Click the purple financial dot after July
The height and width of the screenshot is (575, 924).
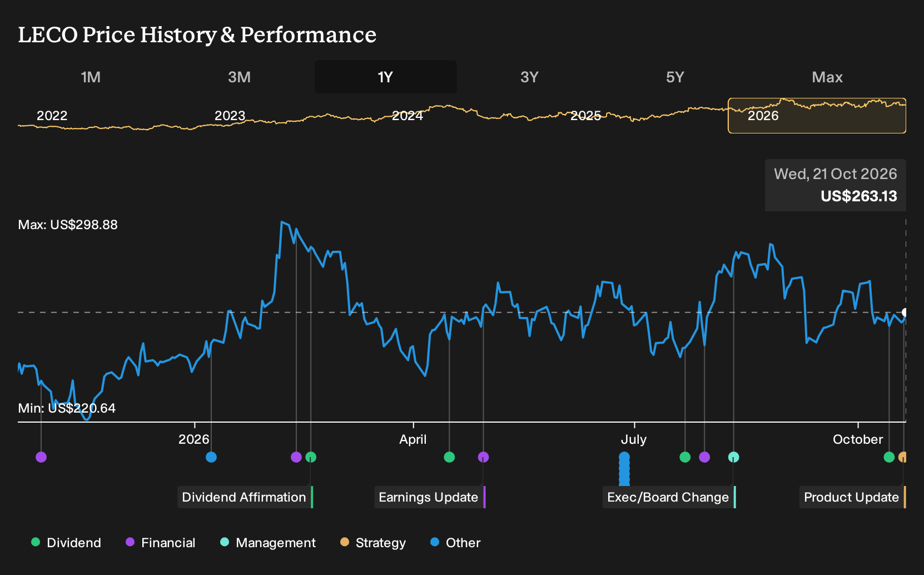704,457
